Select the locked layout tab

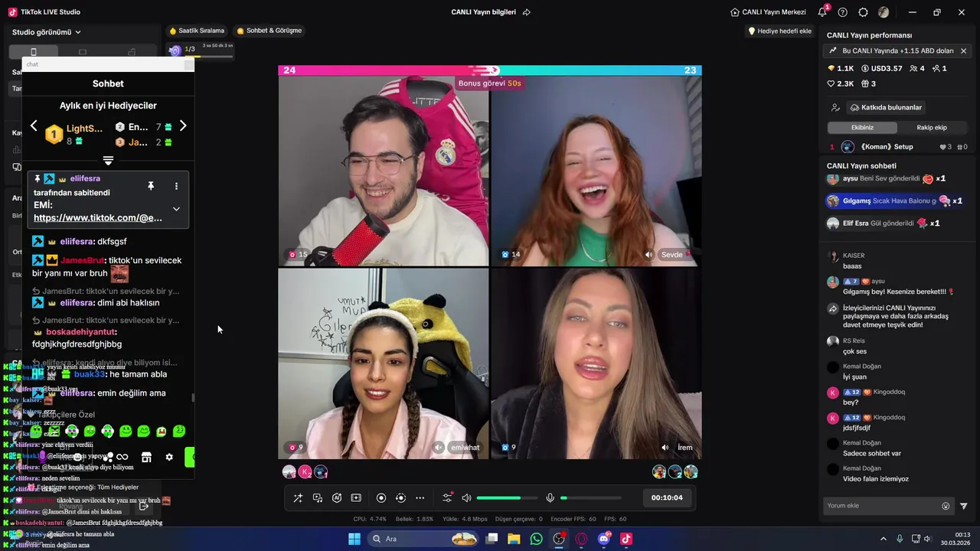point(132,52)
